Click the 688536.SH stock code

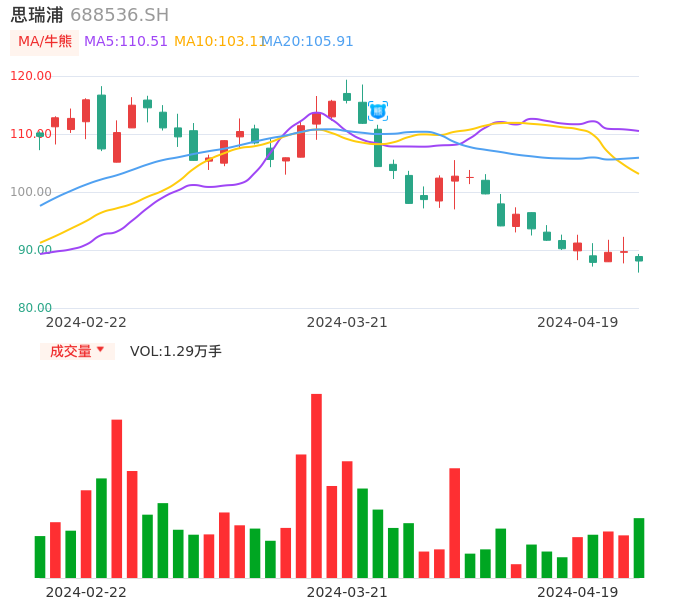119,15
